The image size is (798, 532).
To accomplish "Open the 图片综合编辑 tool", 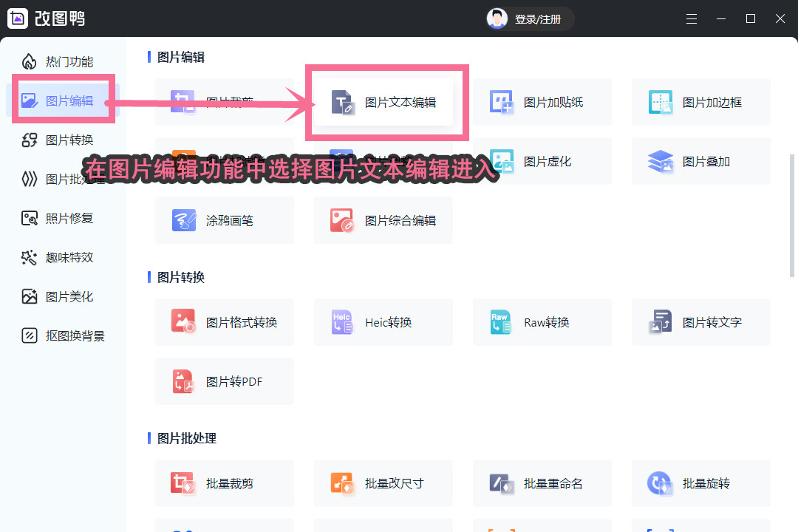I will click(383, 220).
